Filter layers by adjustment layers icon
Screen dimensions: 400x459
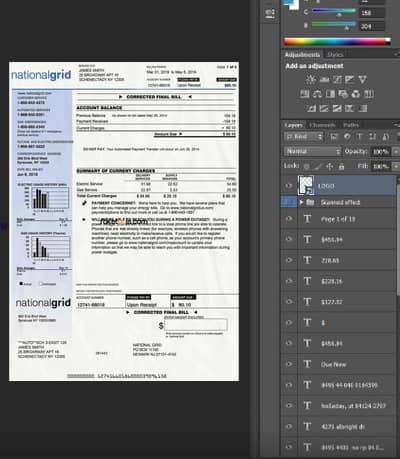[x=347, y=136]
